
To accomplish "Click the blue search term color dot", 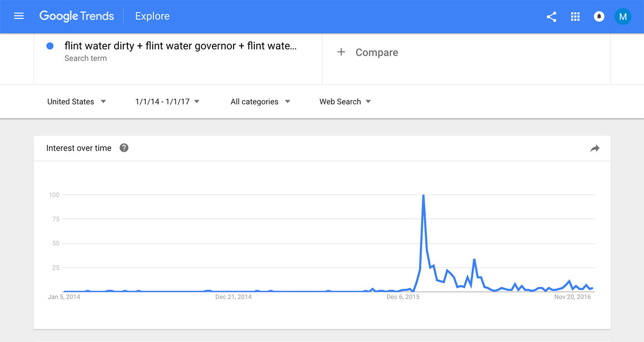I will pos(50,46).
